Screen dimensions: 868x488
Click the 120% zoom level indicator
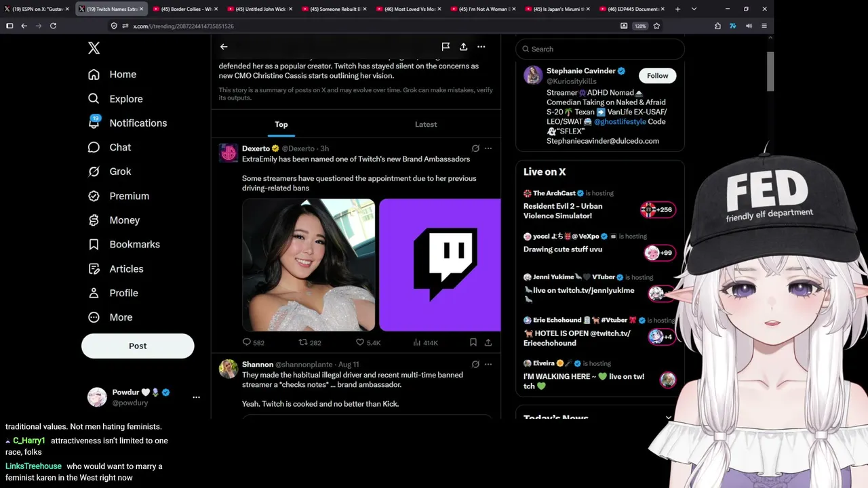point(640,26)
